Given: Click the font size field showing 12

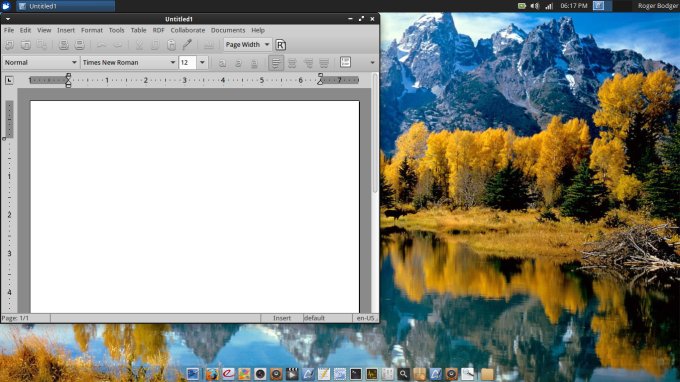Looking at the screenshot, I should pyautogui.click(x=187, y=62).
